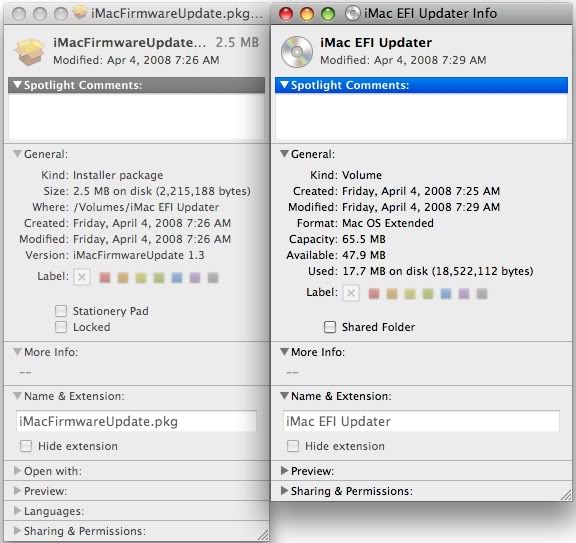Toggle Hide extension in the iMac EFI Updater window
The image size is (576, 543).
[x=293, y=446]
